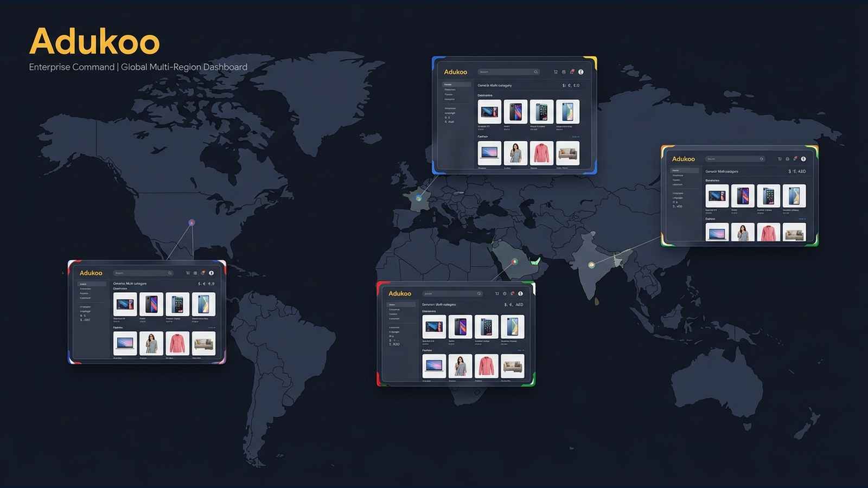Select the map pin over North America
This screenshot has width=868, height=488.
(192, 222)
